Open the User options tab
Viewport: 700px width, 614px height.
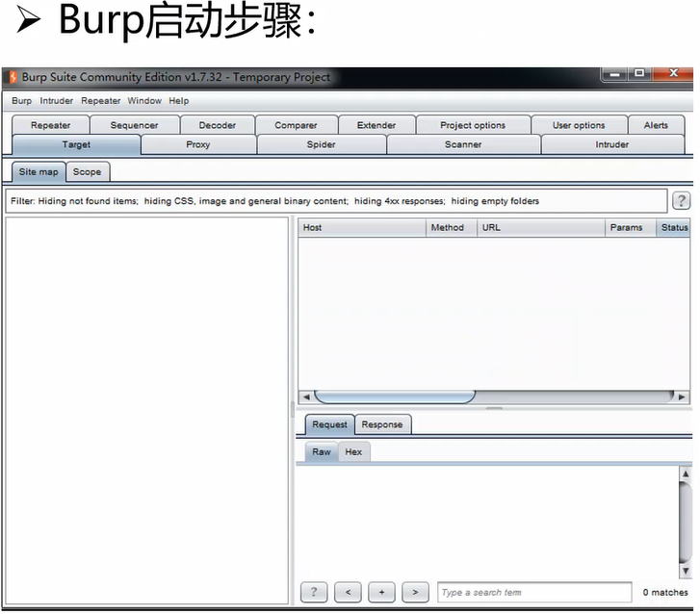(x=579, y=125)
